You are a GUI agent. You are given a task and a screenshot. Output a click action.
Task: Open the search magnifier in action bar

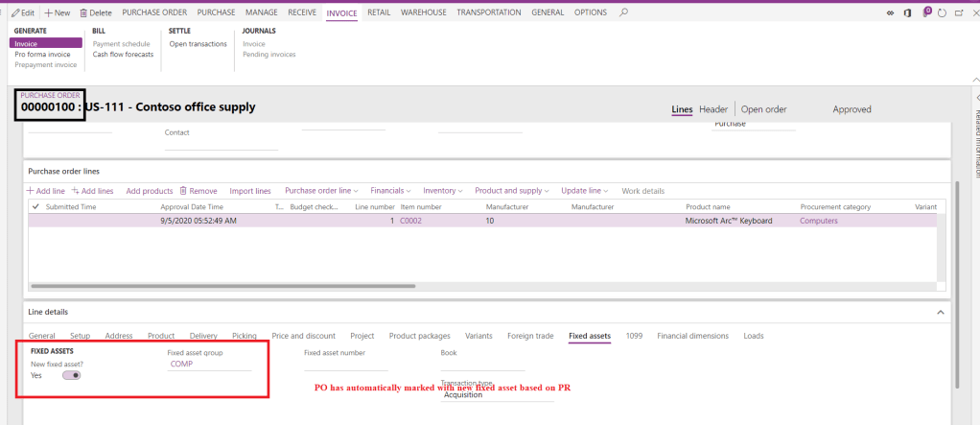click(624, 12)
